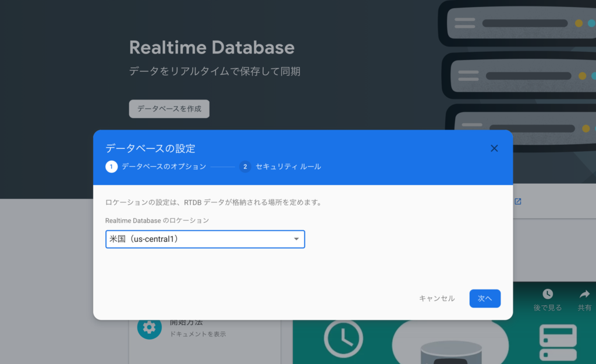Click the データベースを作成 button

click(169, 109)
